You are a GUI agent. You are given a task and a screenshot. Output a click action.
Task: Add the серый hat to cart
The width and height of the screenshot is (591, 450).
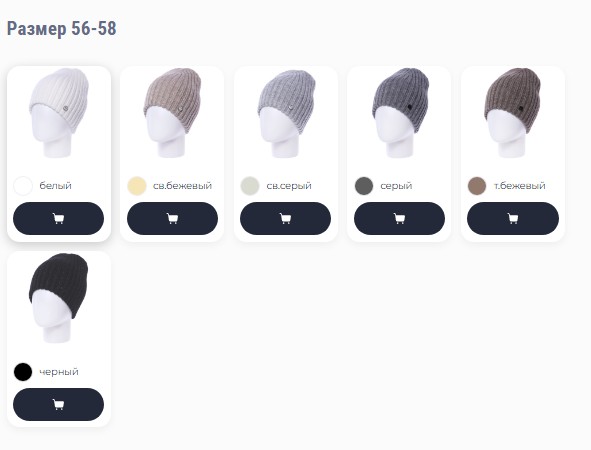tap(399, 218)
